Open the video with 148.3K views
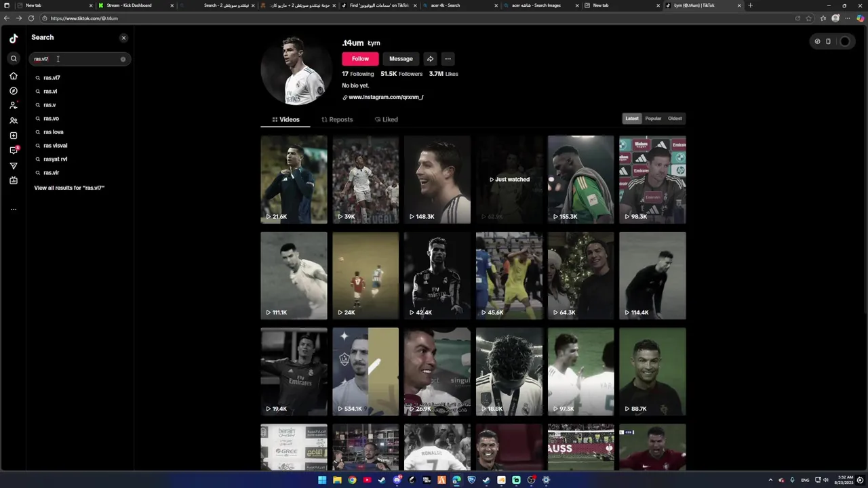 (x=437, y=180)
